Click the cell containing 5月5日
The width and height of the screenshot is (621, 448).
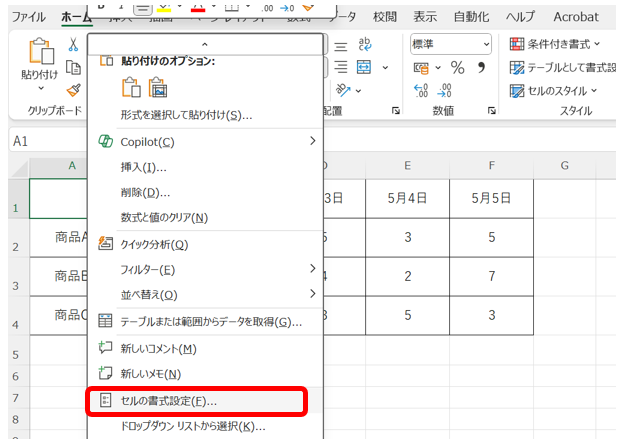click(491, 198)
